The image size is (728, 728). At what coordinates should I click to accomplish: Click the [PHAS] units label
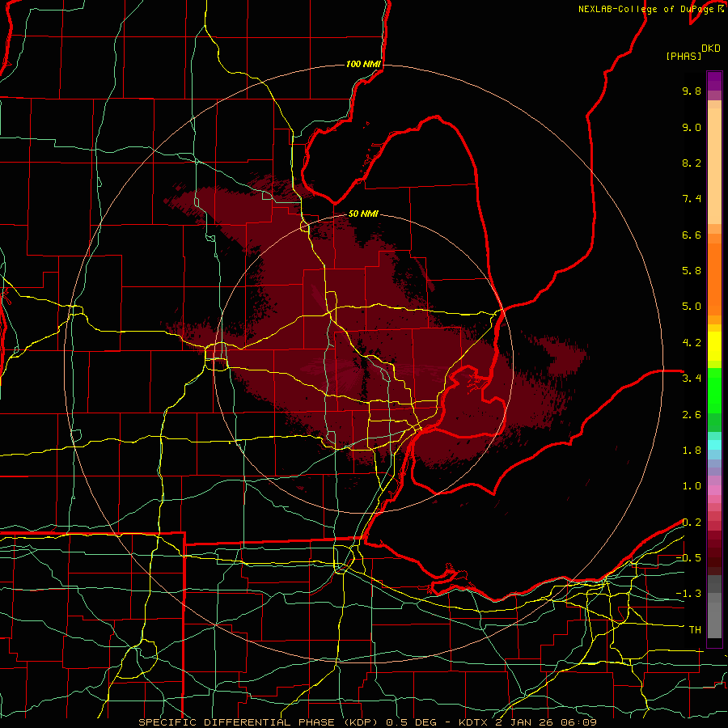click(x=684, y=56)
